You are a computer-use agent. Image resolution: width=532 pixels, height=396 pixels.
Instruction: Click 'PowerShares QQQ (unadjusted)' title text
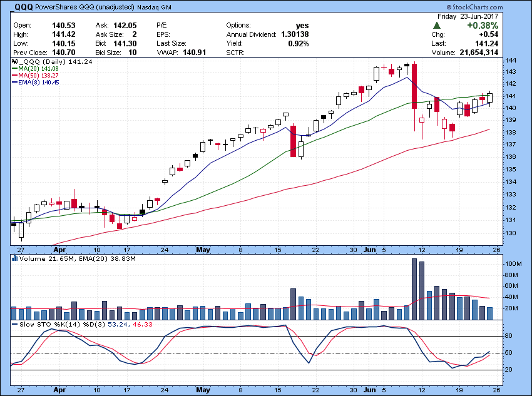pyautogui.click(x=85, y=7)
